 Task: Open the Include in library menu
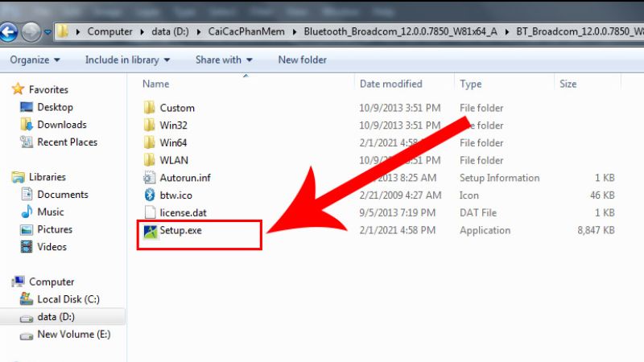tap(127, 60)
